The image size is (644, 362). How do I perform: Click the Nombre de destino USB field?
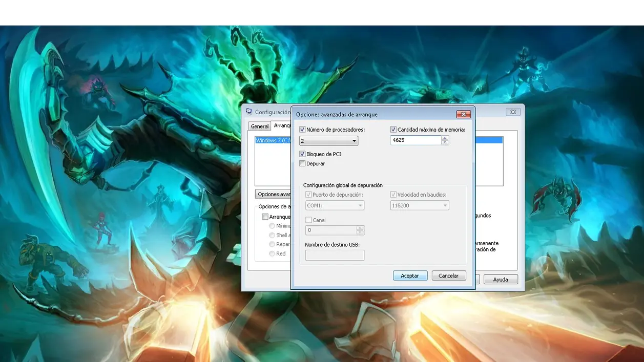click(x=335, y=255)
